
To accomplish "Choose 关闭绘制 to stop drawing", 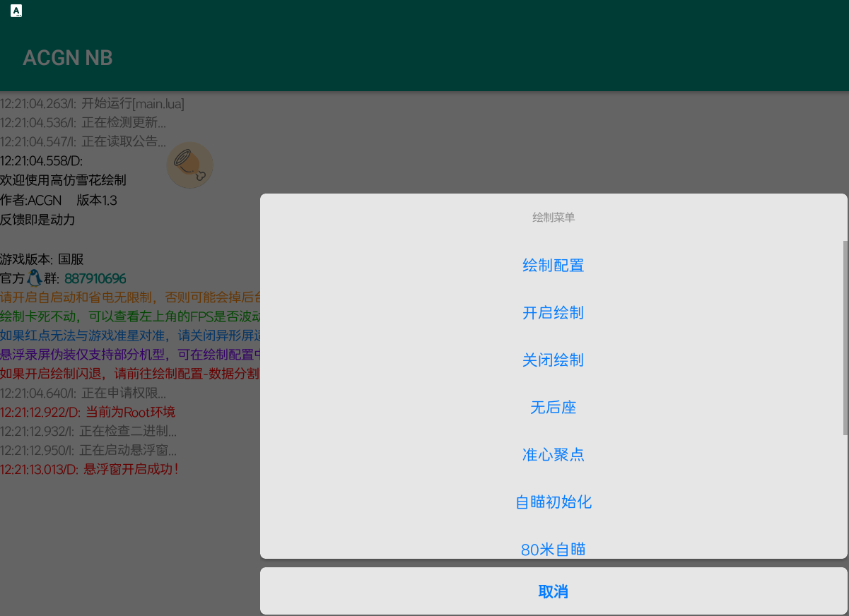I will [553, 360].
